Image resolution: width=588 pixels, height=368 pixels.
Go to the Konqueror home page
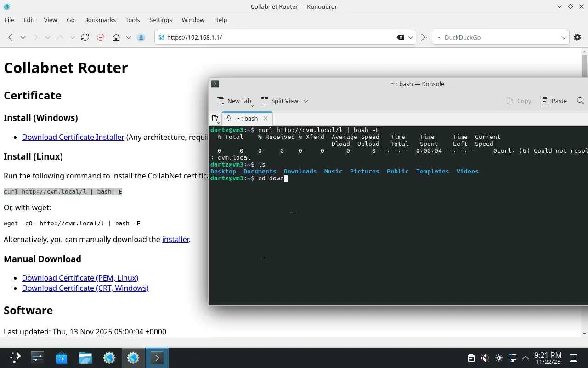pos(116,37)
